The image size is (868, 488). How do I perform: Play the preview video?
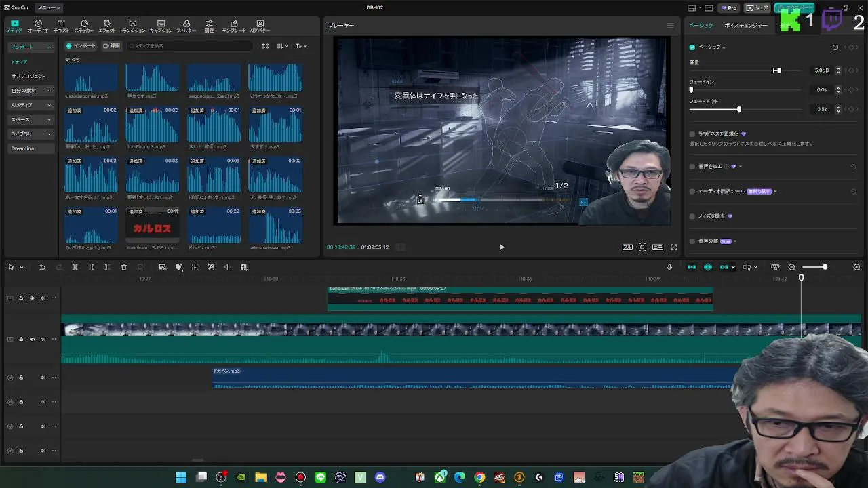tap(502, 247)
